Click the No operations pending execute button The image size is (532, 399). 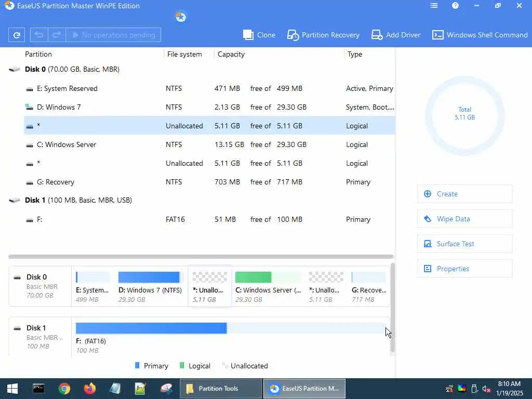pyautogui.click(x=113, y=35)
